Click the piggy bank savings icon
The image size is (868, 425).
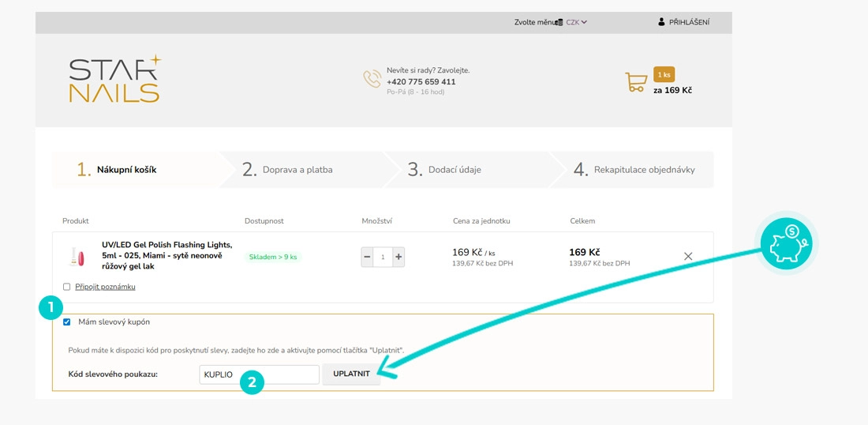[785, 243]
